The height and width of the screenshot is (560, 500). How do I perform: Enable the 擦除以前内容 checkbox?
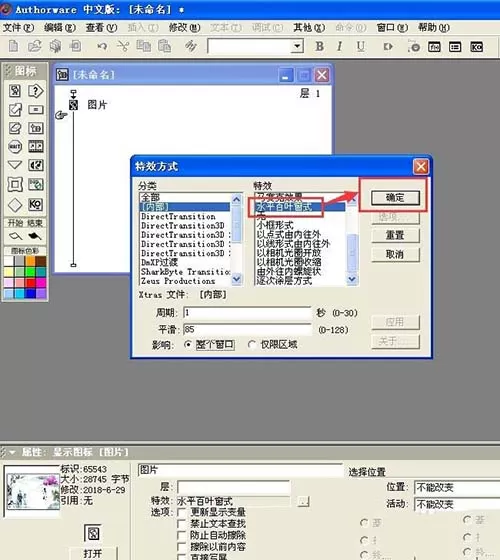coord(182,547)
